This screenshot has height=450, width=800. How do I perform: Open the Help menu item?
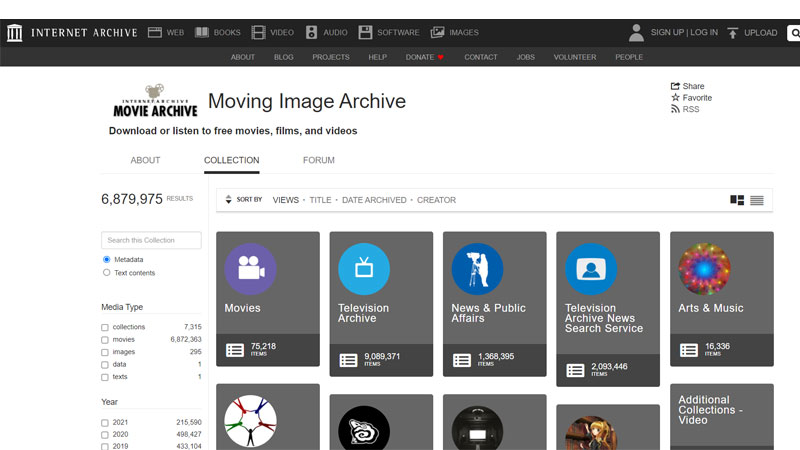[378, 57]
